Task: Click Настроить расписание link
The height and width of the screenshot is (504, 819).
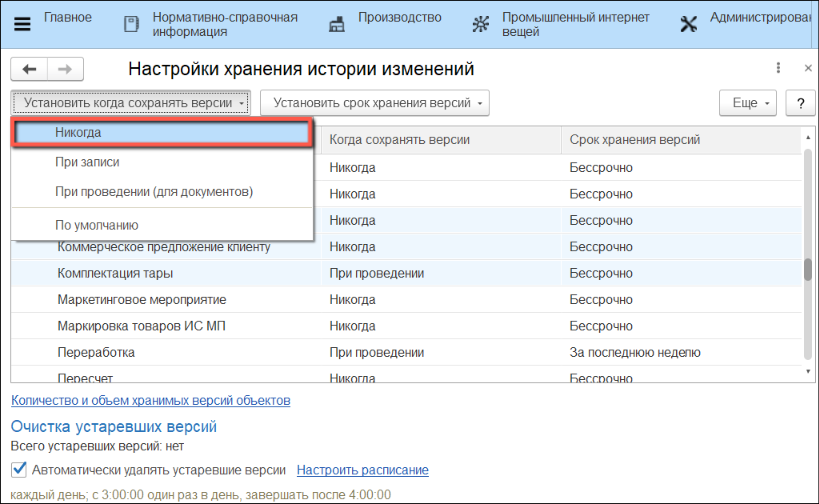Action: [x=362, y=469]
